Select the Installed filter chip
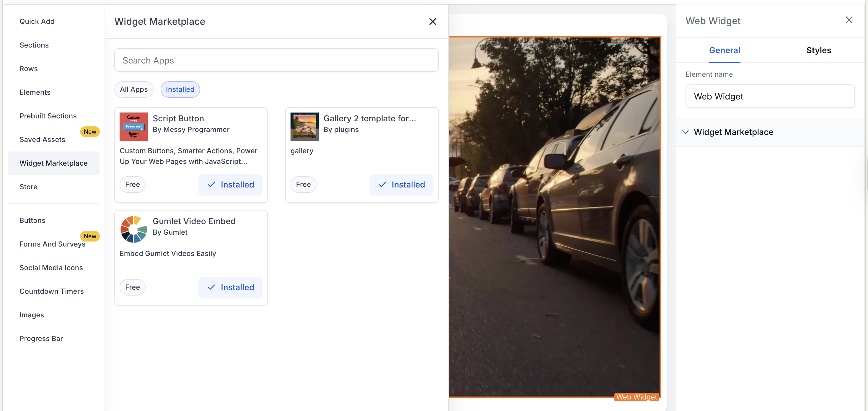This screenshot has height=411, width=868. (x=180, y=89)
